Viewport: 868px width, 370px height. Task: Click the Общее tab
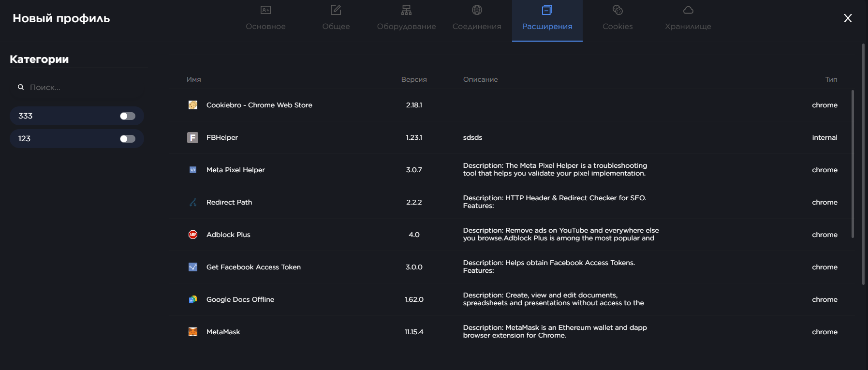(x=336, y=18)
